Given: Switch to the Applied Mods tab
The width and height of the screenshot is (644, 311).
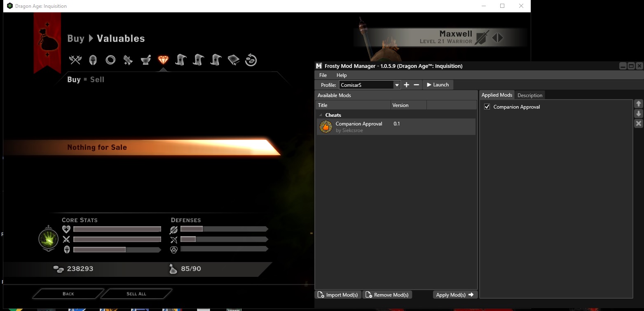Looking at the screenshot, I should point(497,95).
